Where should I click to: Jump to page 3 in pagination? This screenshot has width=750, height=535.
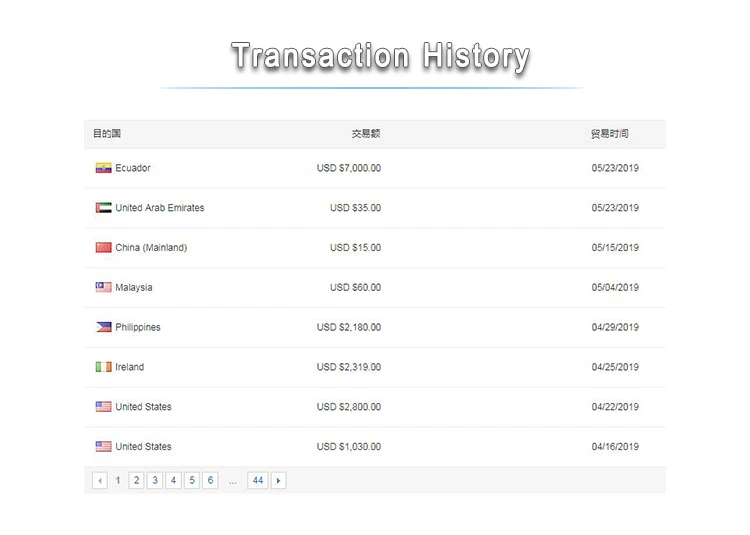(155, 481)
